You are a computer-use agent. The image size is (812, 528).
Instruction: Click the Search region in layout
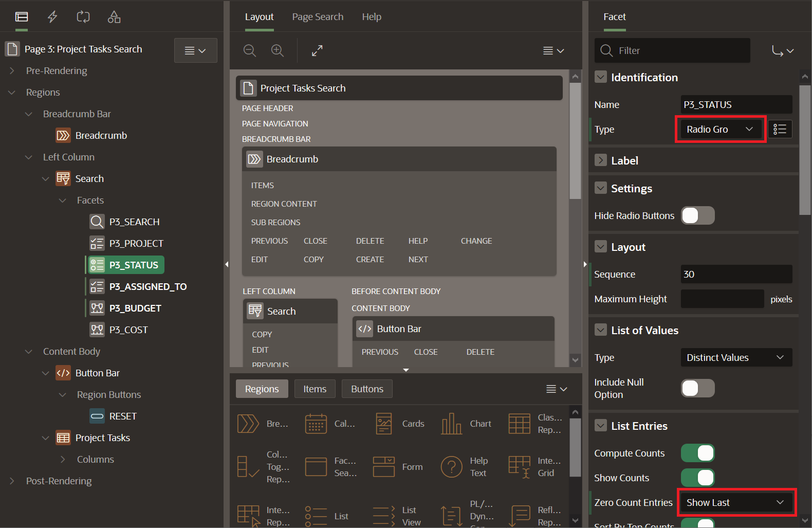290,311
